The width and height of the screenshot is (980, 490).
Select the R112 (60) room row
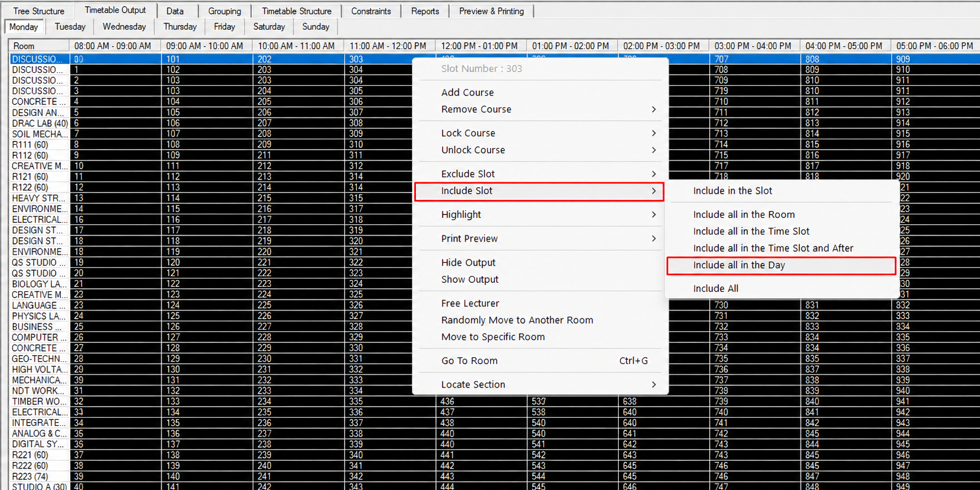point(40,155)
